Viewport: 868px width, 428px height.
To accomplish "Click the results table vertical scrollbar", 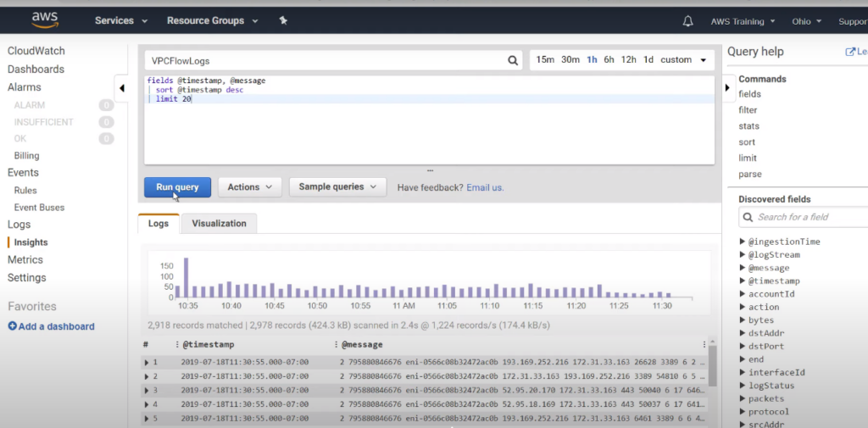I will tap(712, 366).
